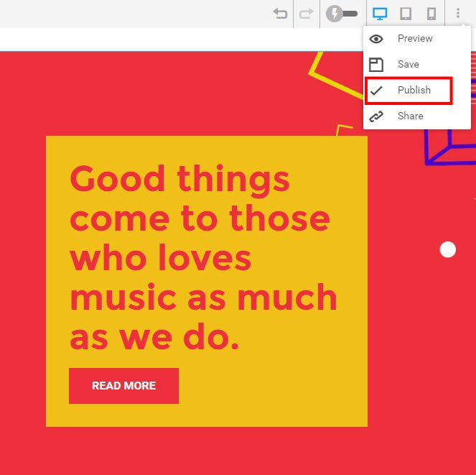
Task: Select Publish from the dropdown menu
Action: pos(414,91)
